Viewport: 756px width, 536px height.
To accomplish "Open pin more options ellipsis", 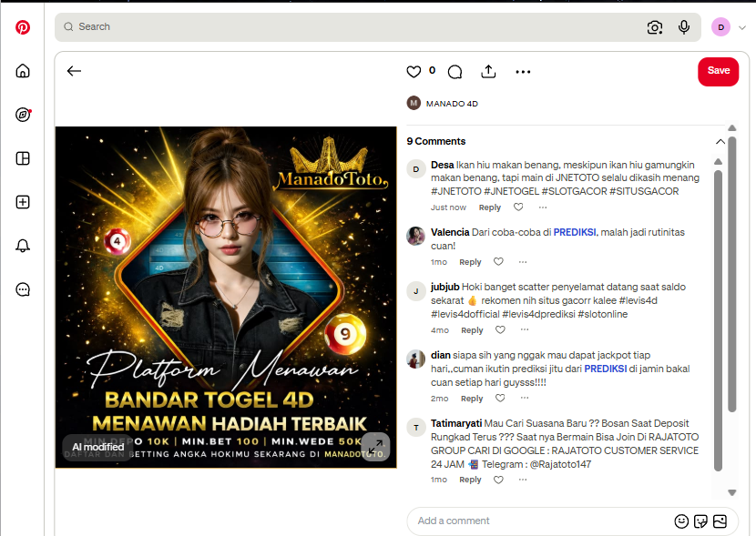I will [523, 72].
